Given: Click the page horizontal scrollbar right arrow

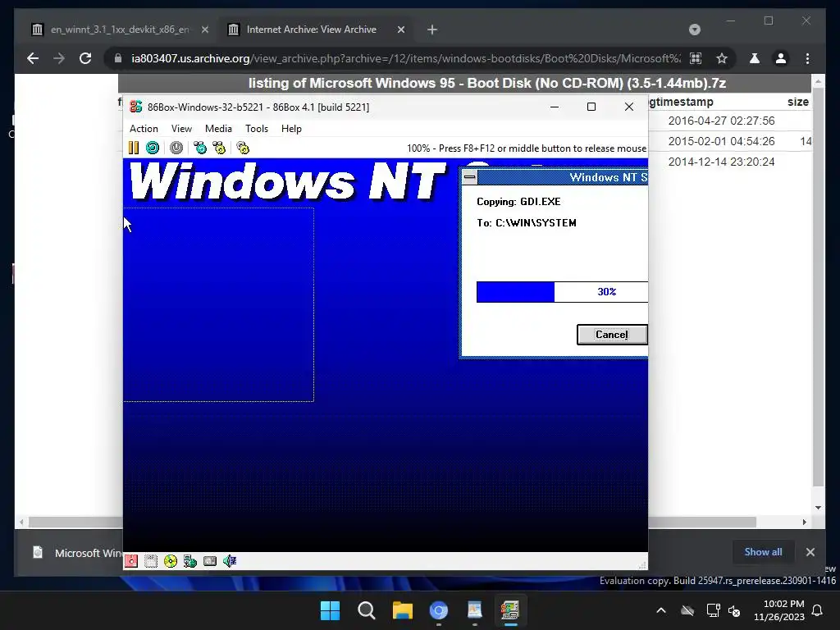Looking at the screenshot, I should coord(804,522).
